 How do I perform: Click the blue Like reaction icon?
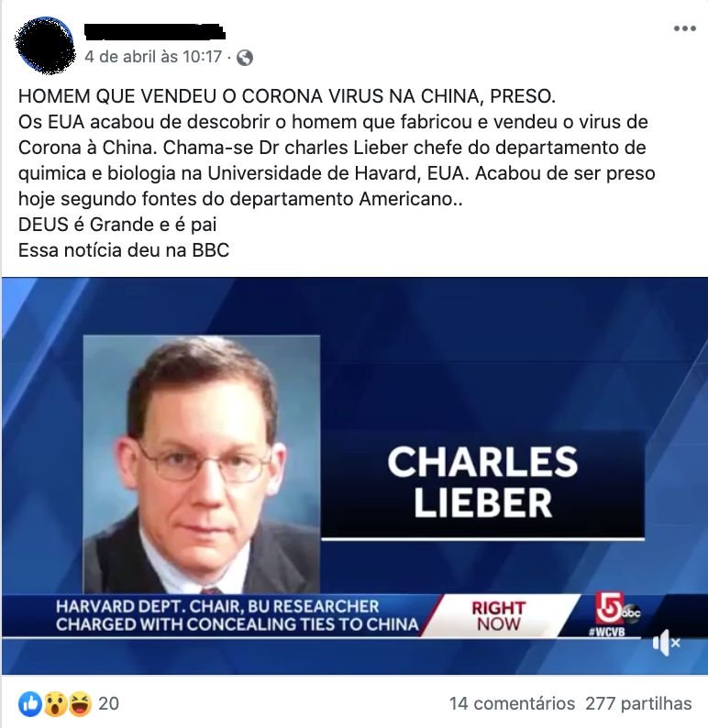click(x=29, y=704)
